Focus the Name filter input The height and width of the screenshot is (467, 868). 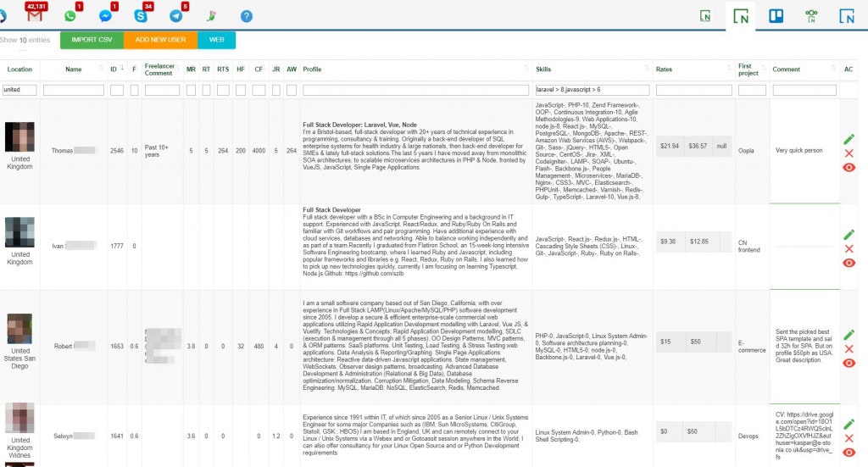click(74, 90)
